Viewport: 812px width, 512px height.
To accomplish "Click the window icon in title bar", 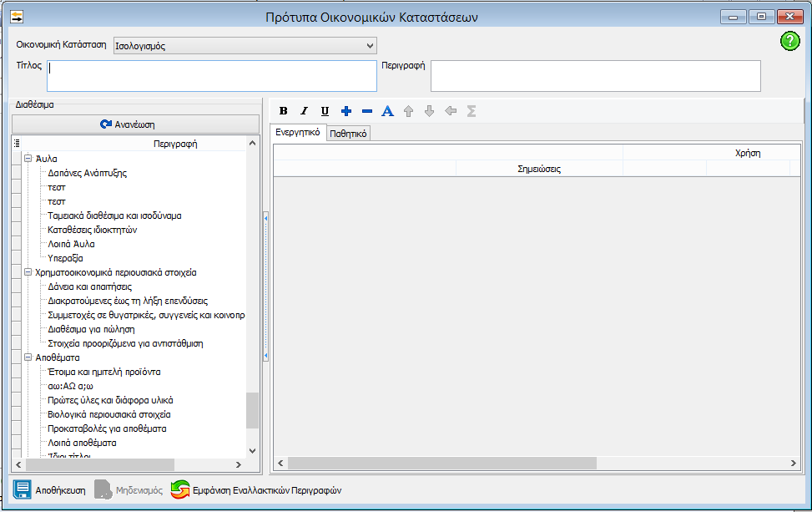I will click(x=17, y=17).
